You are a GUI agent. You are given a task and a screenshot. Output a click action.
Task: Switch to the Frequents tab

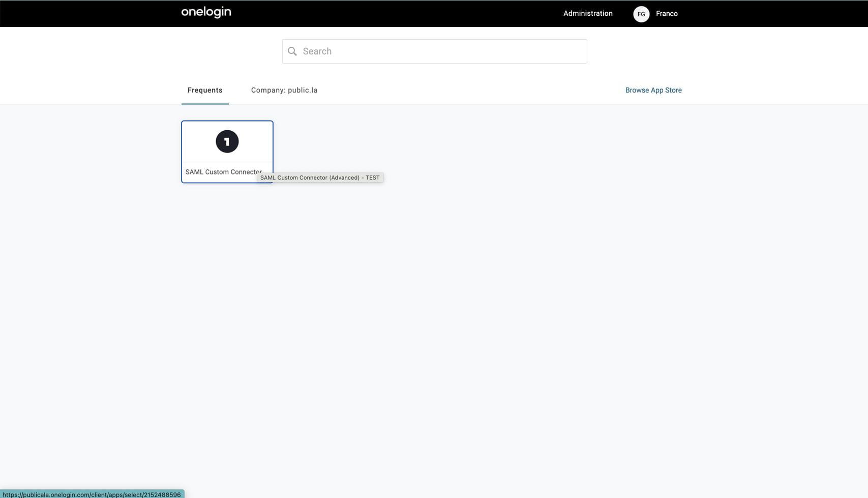pos(205,90)
